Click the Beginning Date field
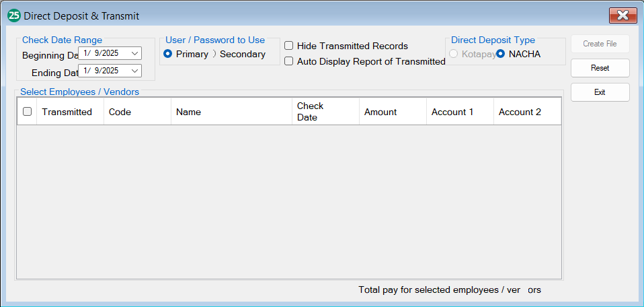Viewport: 644px width, 307px height. [x=104, y=53]
